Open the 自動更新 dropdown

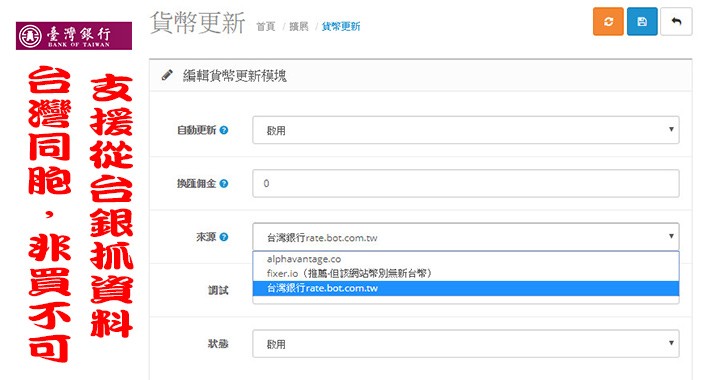click(x=465, y=130)
